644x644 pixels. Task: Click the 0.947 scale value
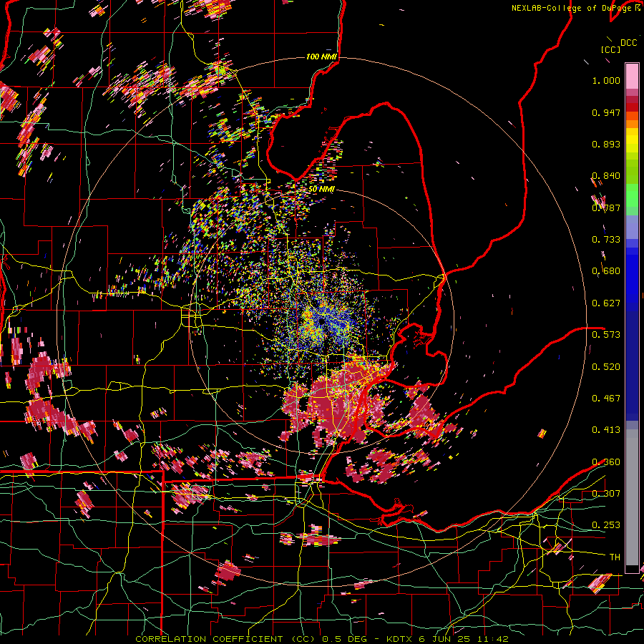click(606, 112)
